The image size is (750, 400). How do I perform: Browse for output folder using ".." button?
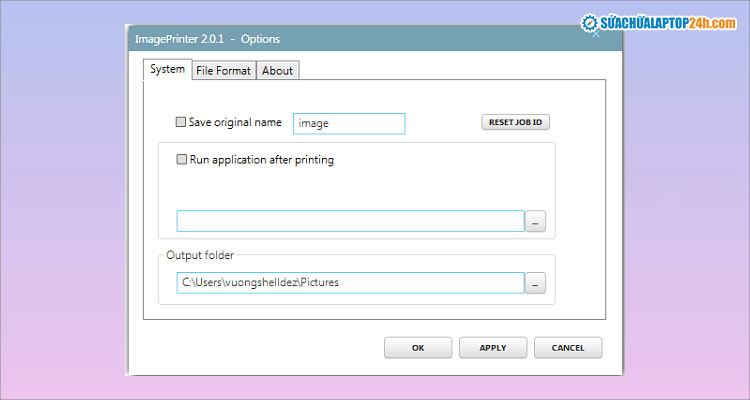536,284
